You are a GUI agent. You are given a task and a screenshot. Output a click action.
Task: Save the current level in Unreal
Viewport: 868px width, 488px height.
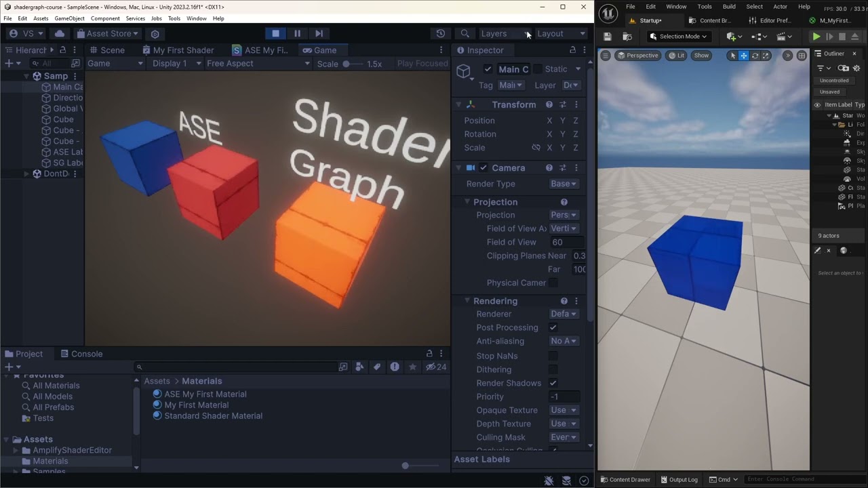pos(608,37)
